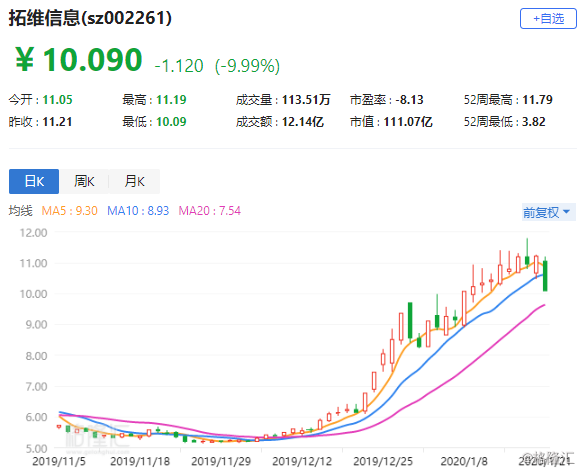Click the 成交额 value 12.14亿
The height and width of the screenshot is (472, 582).
[303, 122]
